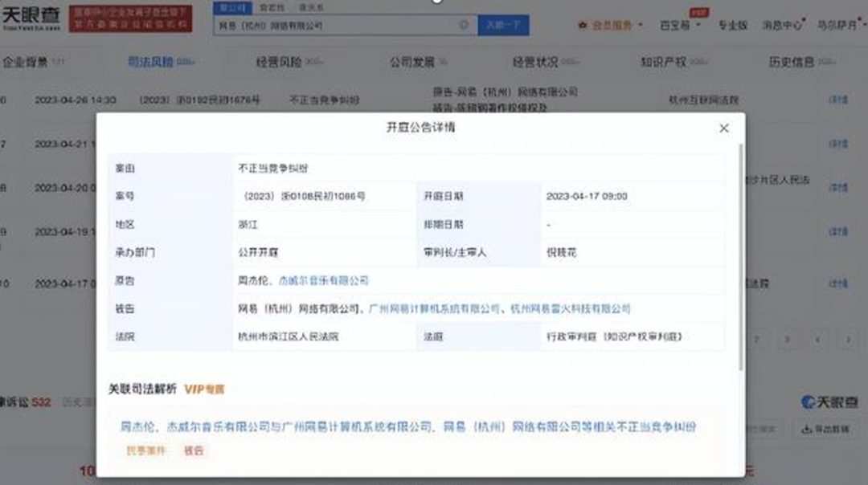The height and width of the screenshot is (485, 868).
Task: Expand the 百宝箱 menu
Action: [x=679, y=25]
